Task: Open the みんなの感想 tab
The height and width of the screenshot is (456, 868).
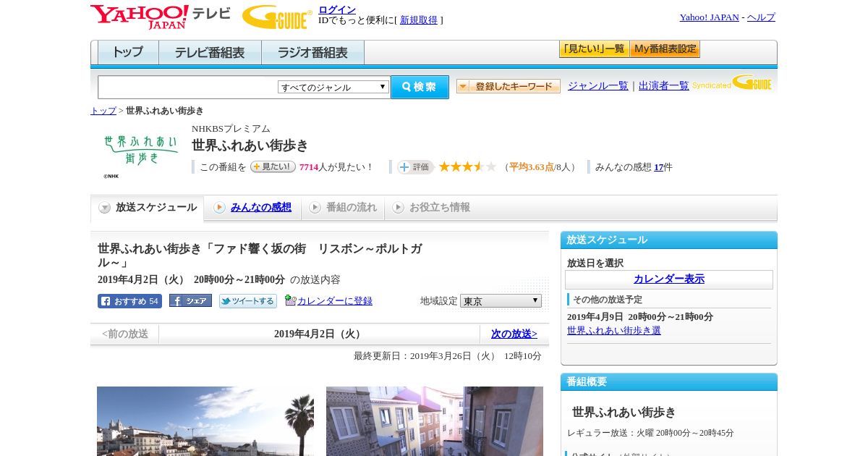Action: click(260, 208)
